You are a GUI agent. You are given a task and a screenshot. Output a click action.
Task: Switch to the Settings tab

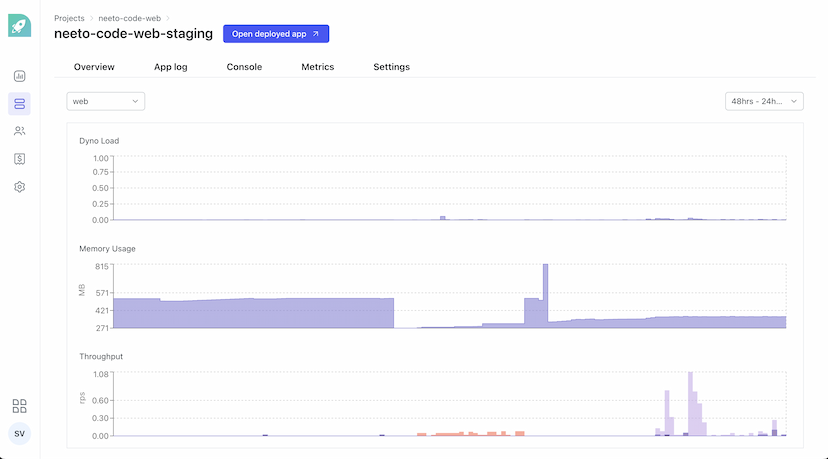point(391,67)
